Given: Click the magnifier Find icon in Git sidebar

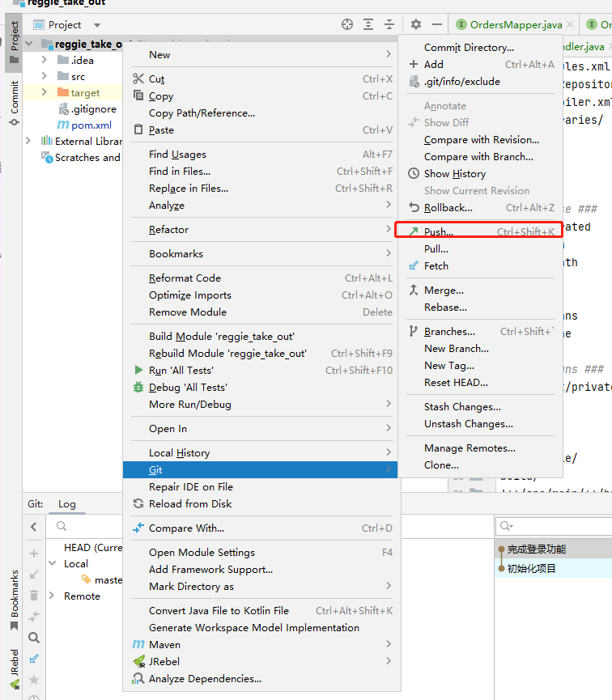Looking at the screenshot, I should 34,638.
